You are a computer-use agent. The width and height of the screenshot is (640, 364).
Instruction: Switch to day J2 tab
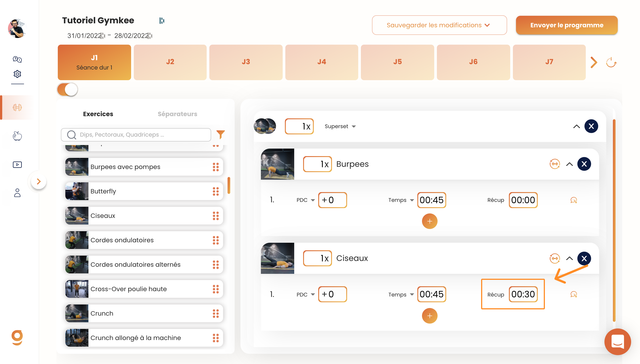(x=170, y=62)
